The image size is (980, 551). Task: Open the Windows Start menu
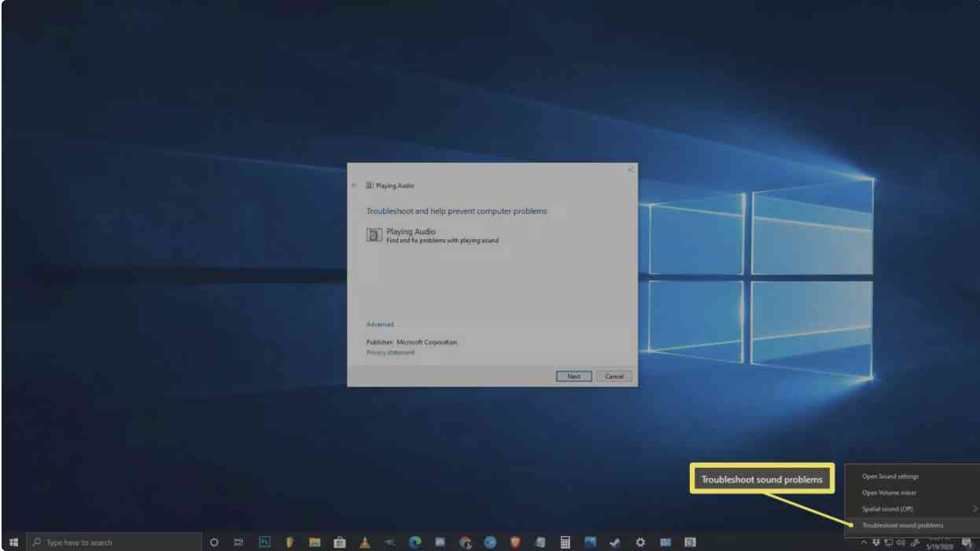click(x=13, y=542)
